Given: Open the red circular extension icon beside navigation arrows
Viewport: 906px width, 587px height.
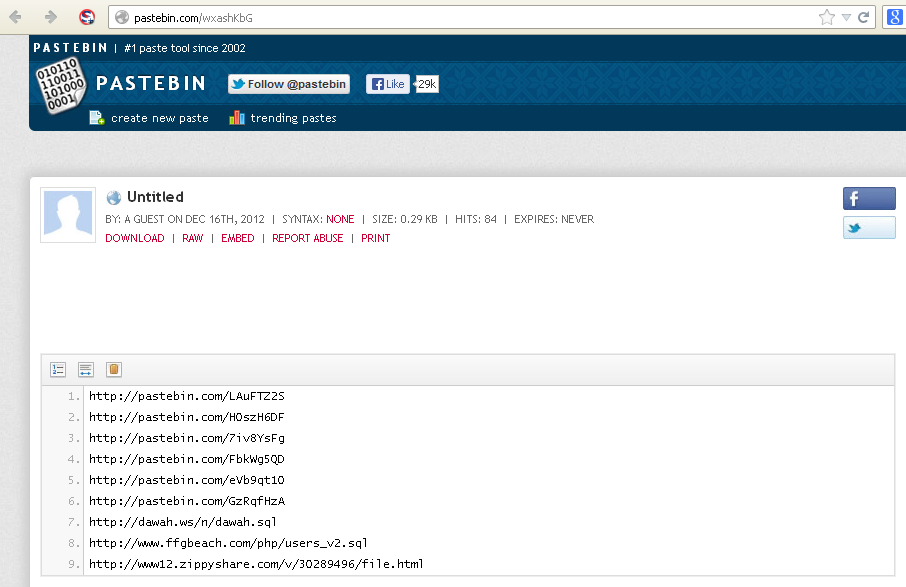Looking at the screenshot, I should 87,17.
